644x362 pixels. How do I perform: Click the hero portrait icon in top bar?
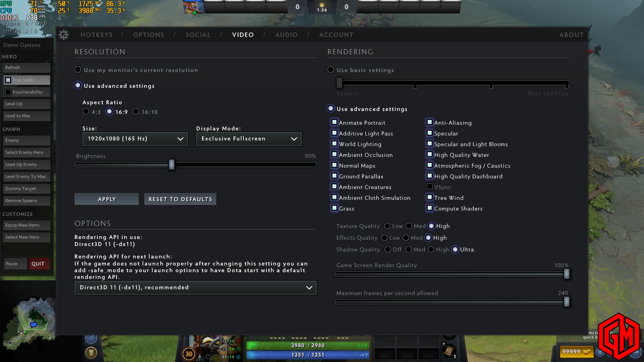(x=194, y=7)
